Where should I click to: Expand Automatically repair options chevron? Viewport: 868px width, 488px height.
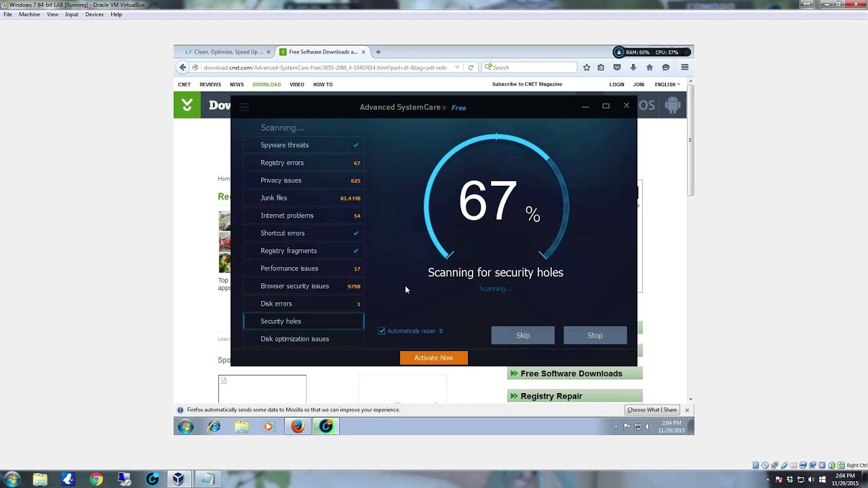click(x=441, y=331)
